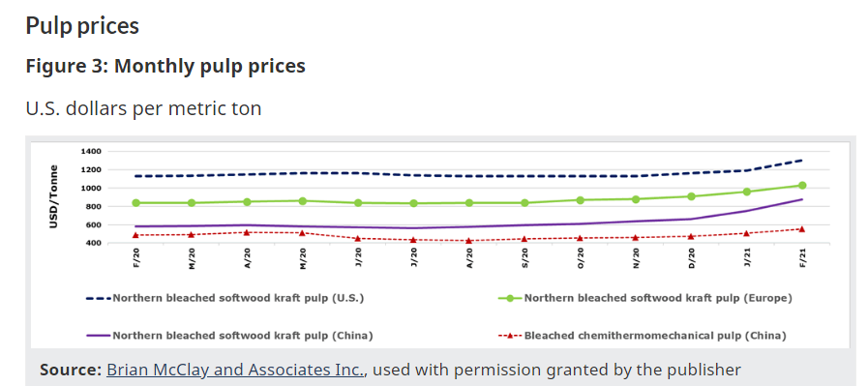Click the Pulp prices heading
868x386 pixels.
pos(82,26)
